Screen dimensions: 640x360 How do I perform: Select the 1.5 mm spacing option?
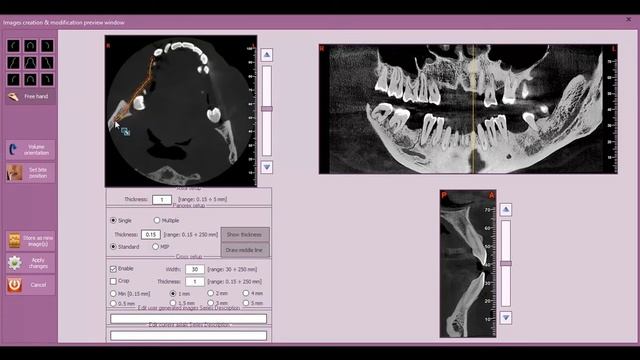pos(173,303)
